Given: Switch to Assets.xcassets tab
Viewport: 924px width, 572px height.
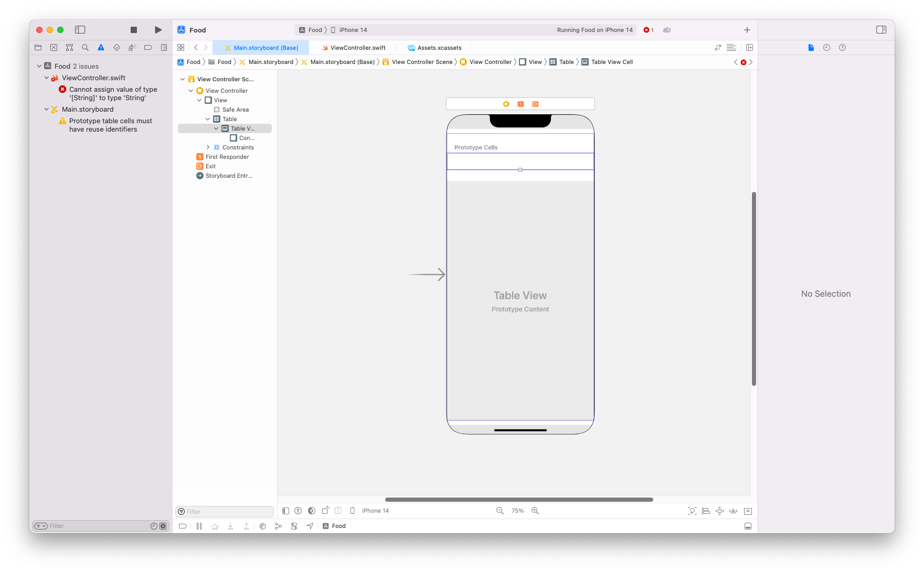Looking at the screenshot, I should 435,48.
